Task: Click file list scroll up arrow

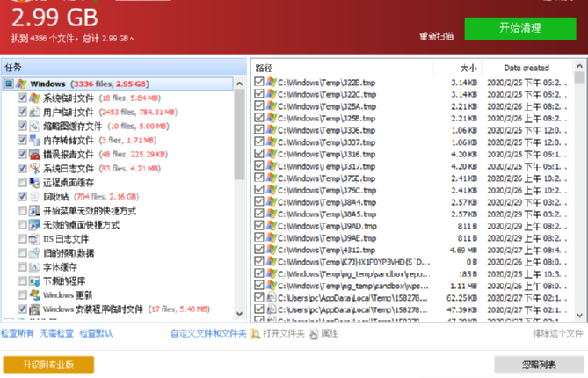Action: (579, 67)
